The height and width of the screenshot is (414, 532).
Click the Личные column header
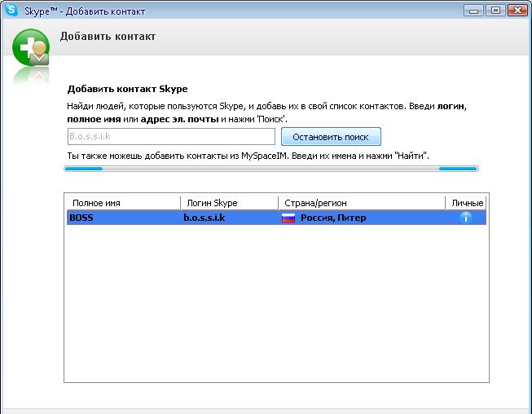click(x=466, y=203)
